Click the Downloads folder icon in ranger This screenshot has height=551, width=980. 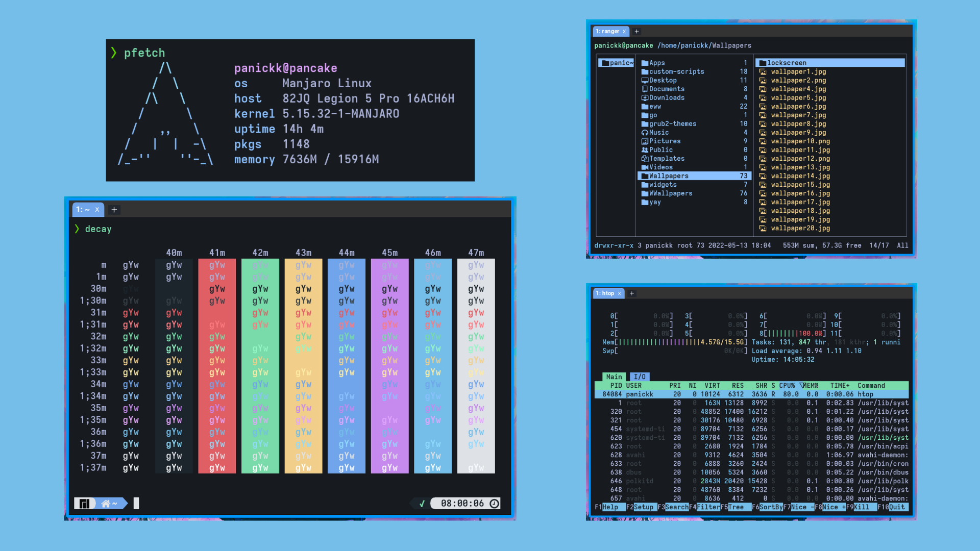645,98
